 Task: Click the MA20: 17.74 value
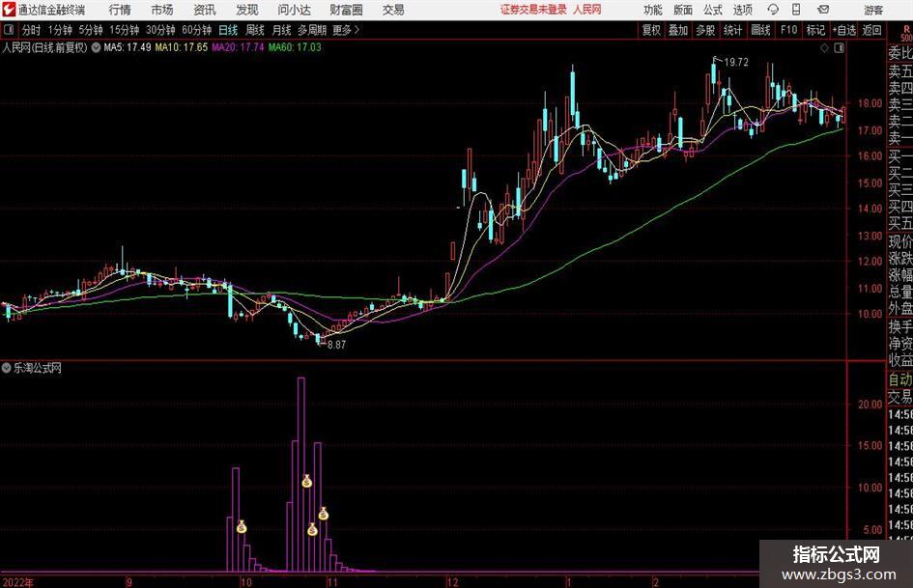click(x=238, y=47)
